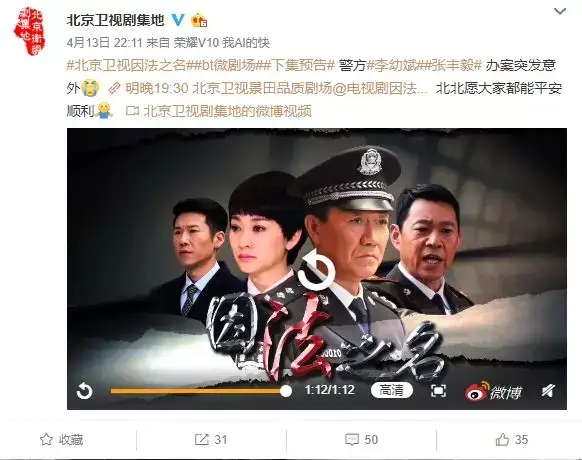
Task: Open the 高清 quality selector
Action: coord(392,390)
